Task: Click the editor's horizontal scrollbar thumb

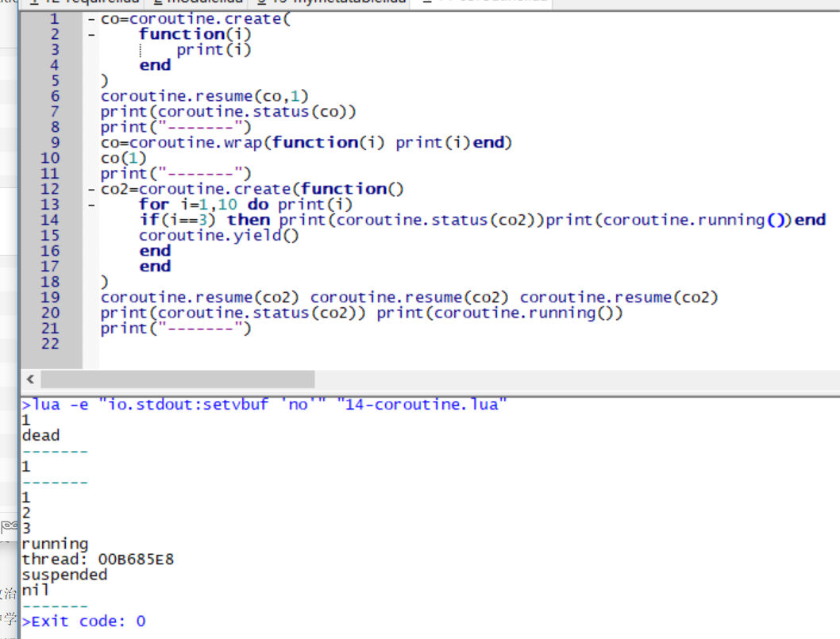Action: coord(178,379)
